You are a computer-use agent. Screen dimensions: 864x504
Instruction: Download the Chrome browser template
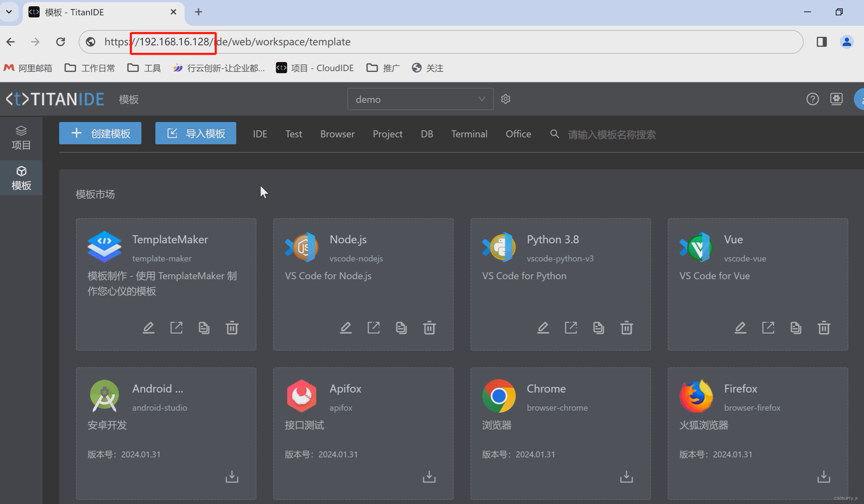pos(627,476)
